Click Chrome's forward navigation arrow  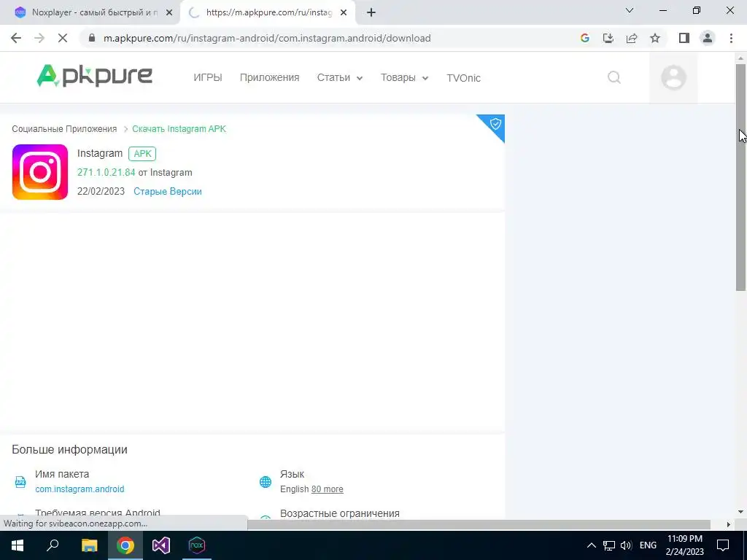39,38
